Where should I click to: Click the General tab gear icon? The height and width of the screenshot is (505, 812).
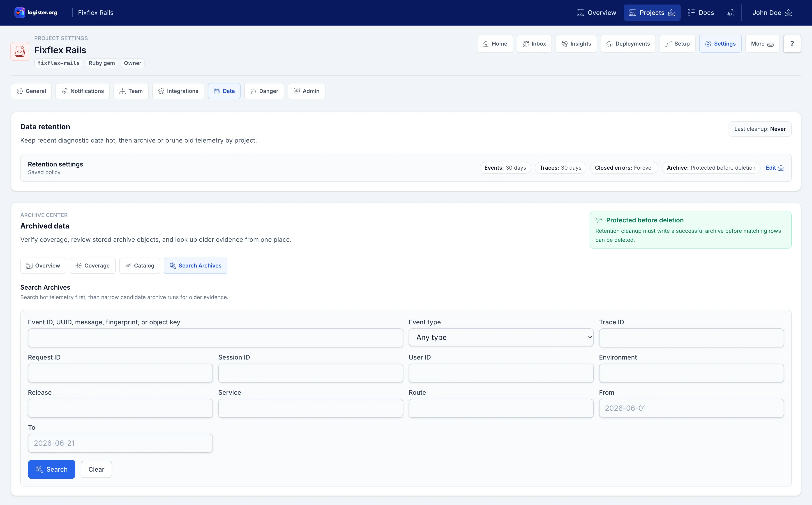pos(20,91)
